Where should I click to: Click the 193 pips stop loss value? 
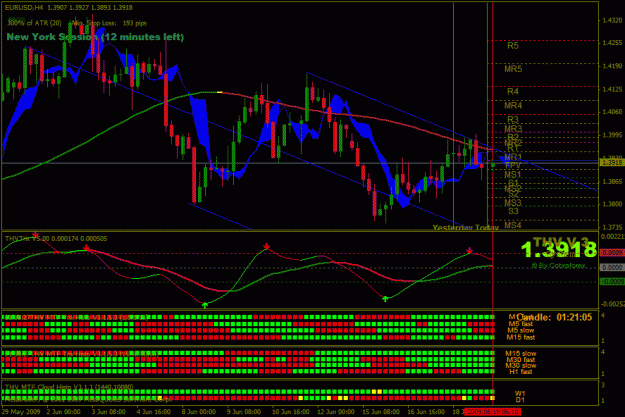pos(134,23)
